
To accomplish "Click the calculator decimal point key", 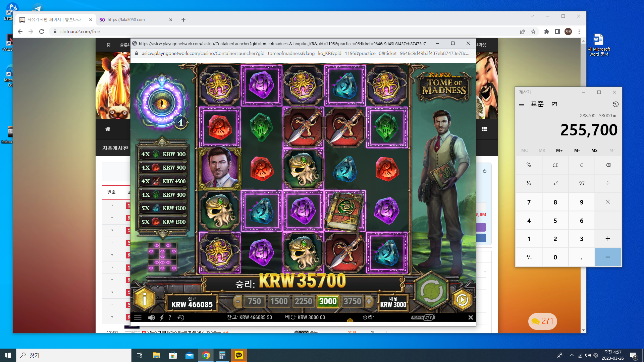I will point(582,257).
